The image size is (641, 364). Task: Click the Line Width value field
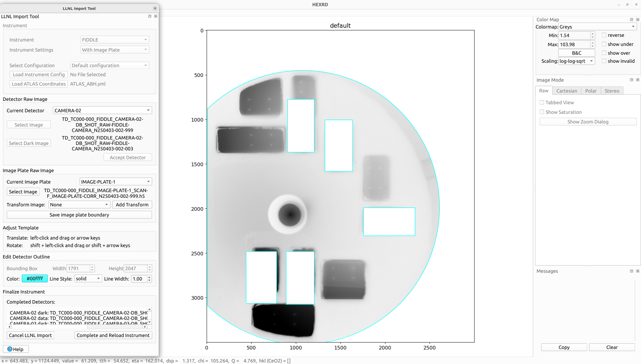click(139, 279)
